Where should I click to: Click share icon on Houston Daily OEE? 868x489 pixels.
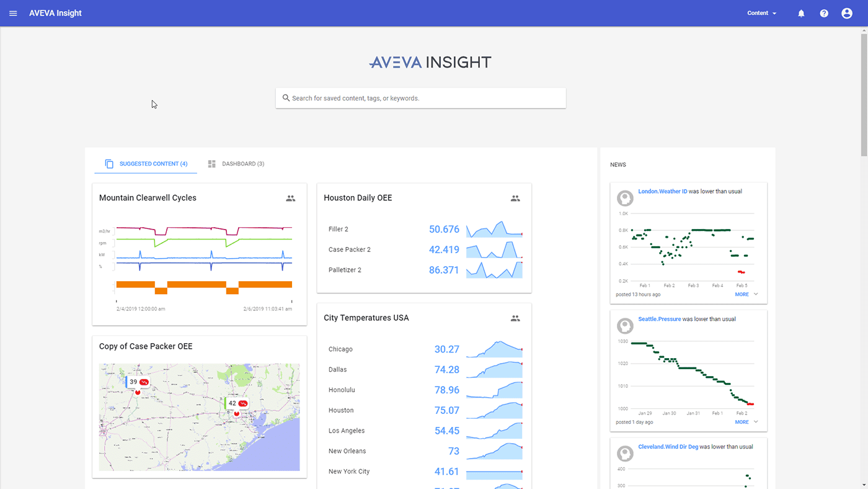point(515,199)
